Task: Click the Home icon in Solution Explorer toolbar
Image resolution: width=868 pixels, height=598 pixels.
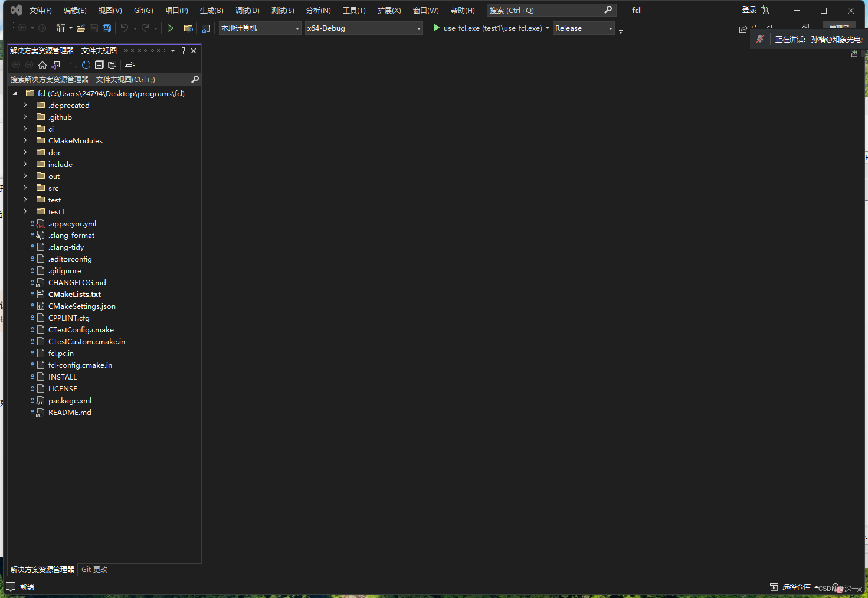Action: click(42, 65)
